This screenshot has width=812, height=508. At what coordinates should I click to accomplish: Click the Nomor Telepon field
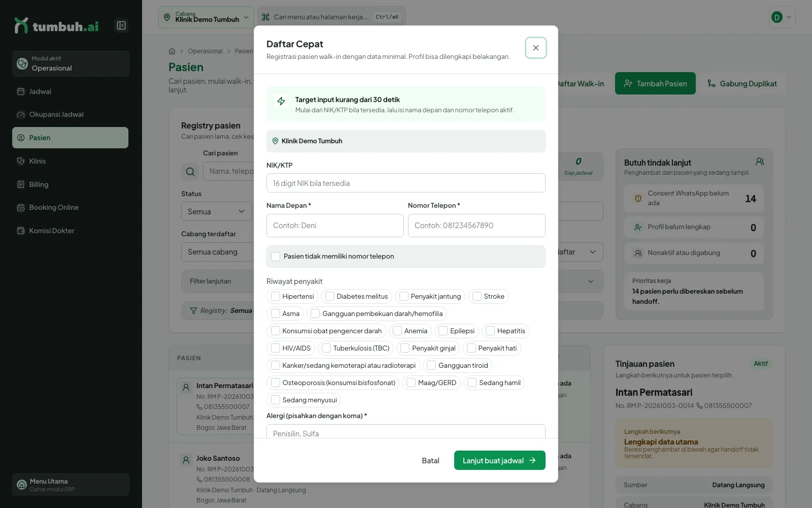(x=477, y=226)
